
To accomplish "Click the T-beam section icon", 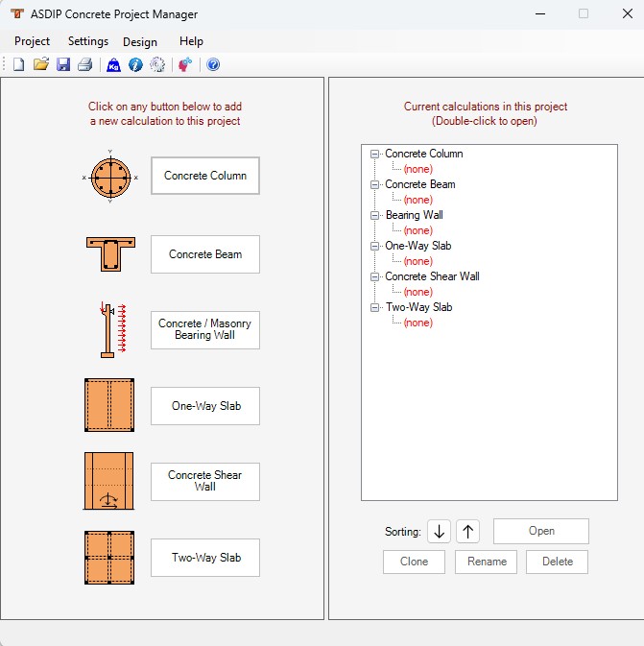I will coord(110,254).
